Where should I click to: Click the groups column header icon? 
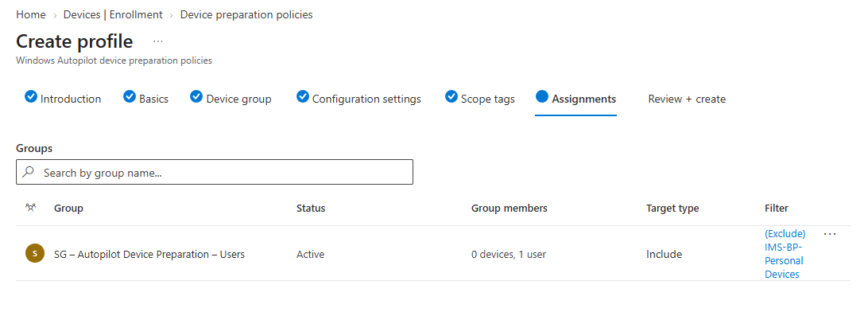[31, 208]
